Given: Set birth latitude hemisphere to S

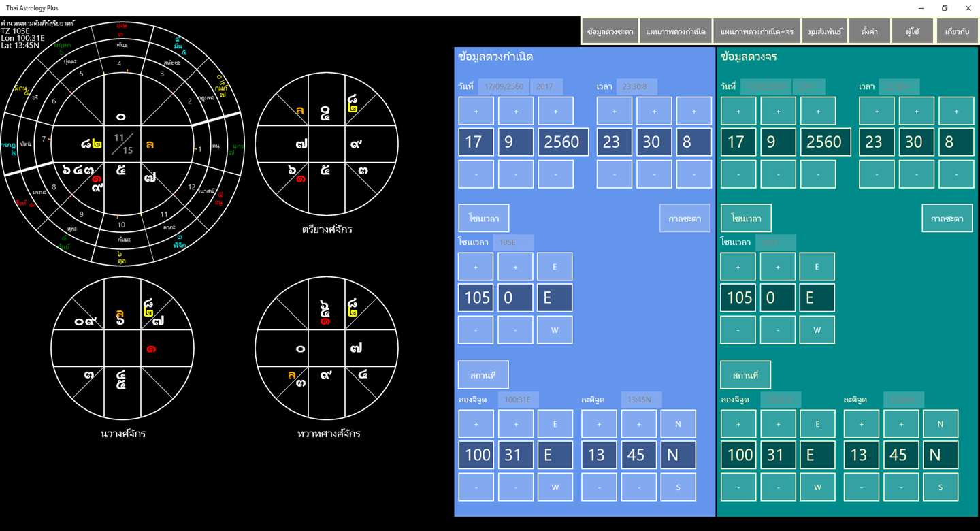Looking at the screenshot, I should coord(679,487).
